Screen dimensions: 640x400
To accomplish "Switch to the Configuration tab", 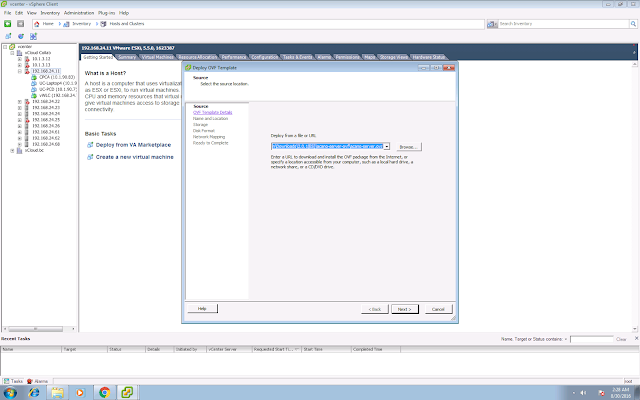I will (x=264, y=57).
